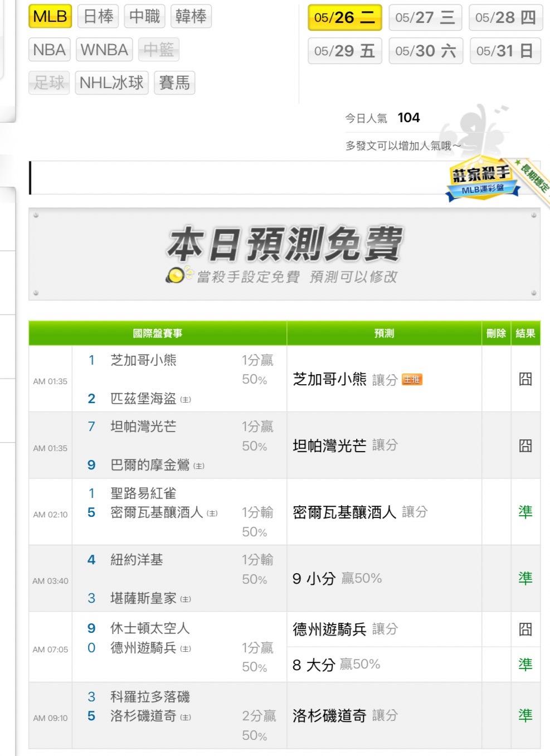Click the 本日預測免費 banner
This screenshot has width=550, height=756.
click(x=284, y=254)
